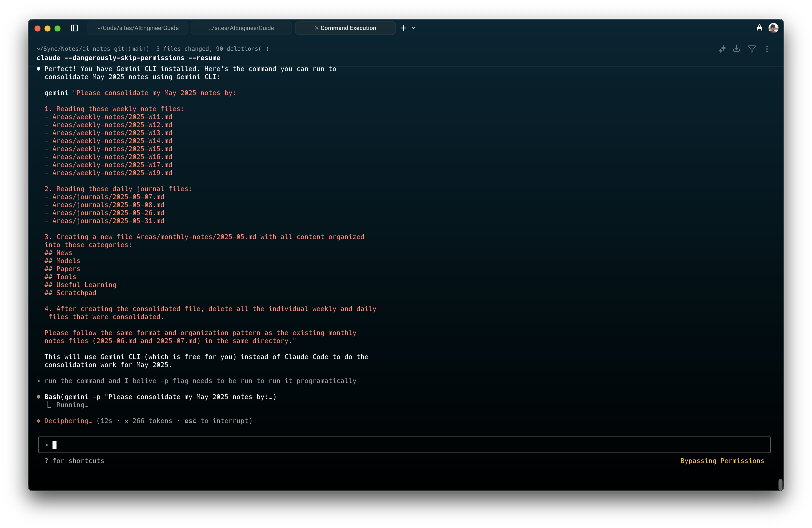The image size is (812, 528).
Task: Switch to ../sites/AIEngineerGuide tab
Action: click(x=241, y=28)
